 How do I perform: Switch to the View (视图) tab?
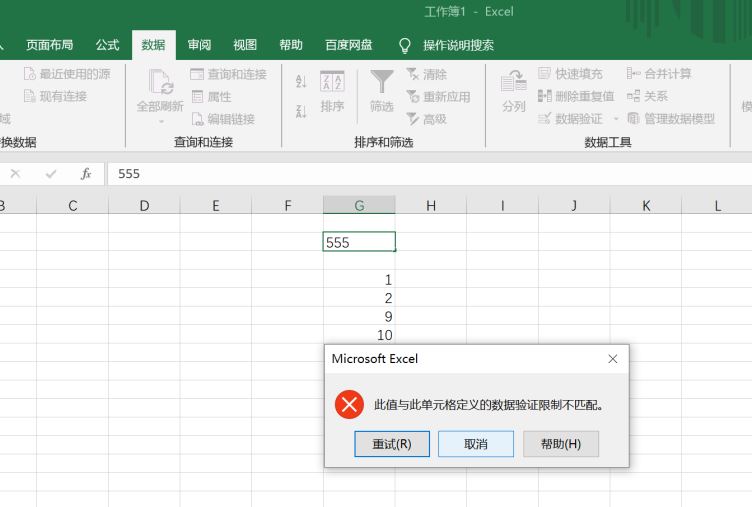(x=245, y=45)
